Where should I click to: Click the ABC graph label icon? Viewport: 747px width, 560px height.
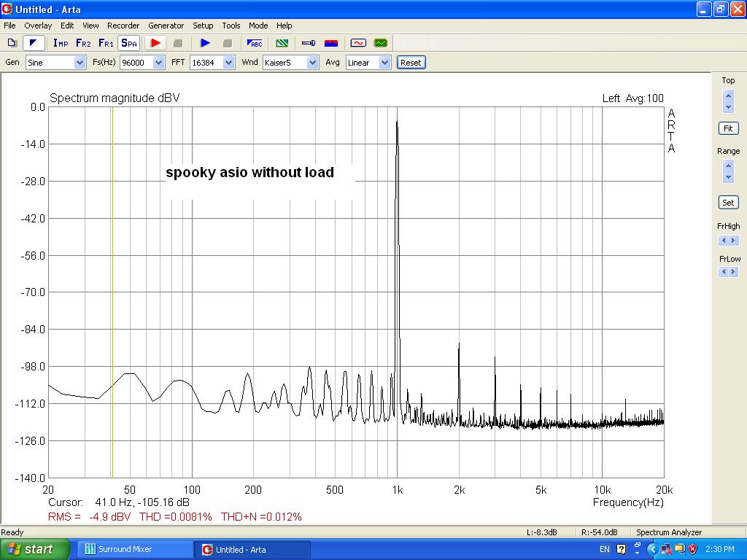coord(255,43)
